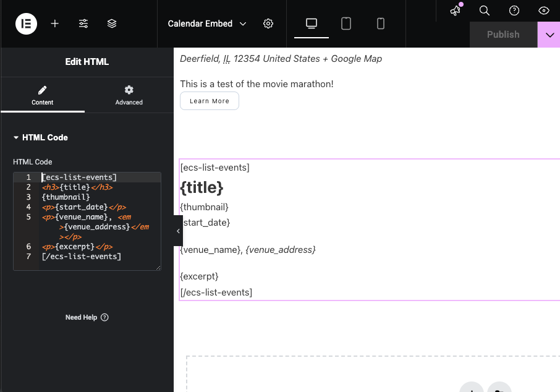Screen dimensions: 560x392
Task: Open the Structure layers icon
Action: (x=112, y=23)
